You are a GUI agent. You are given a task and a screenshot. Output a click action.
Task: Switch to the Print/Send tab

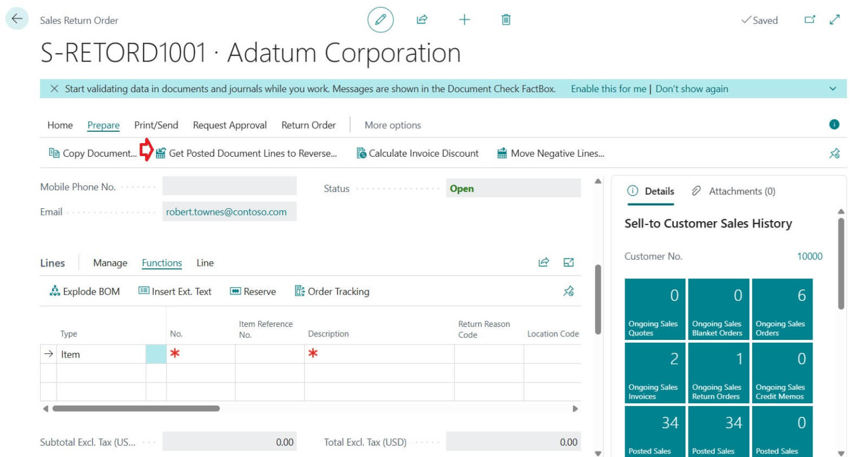(156, 125)
